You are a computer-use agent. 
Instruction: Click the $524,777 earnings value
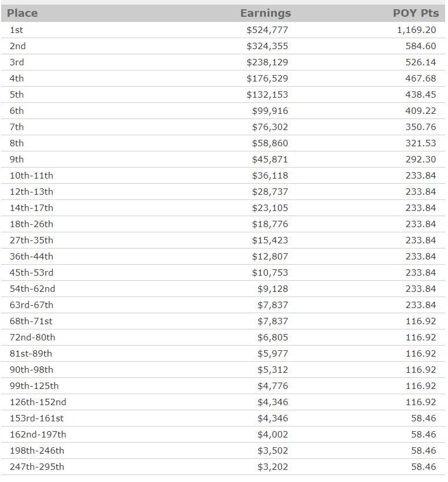pos(267,30)
